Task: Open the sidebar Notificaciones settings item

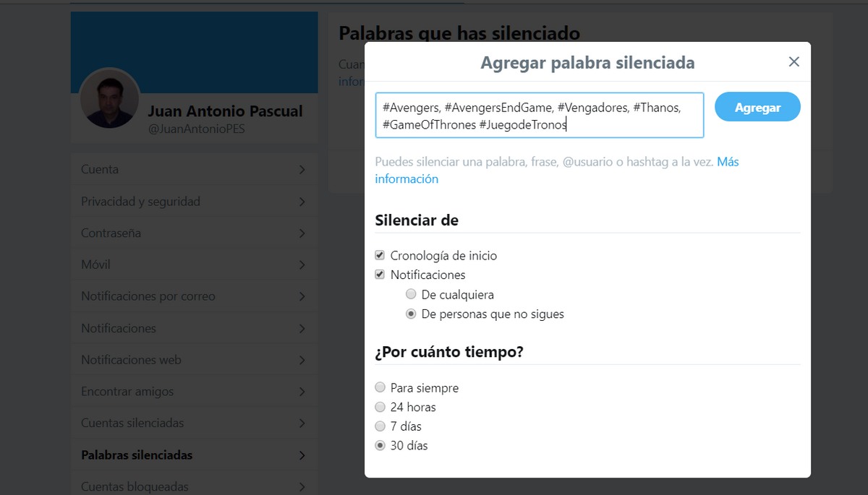Action: tap(194, 328)
